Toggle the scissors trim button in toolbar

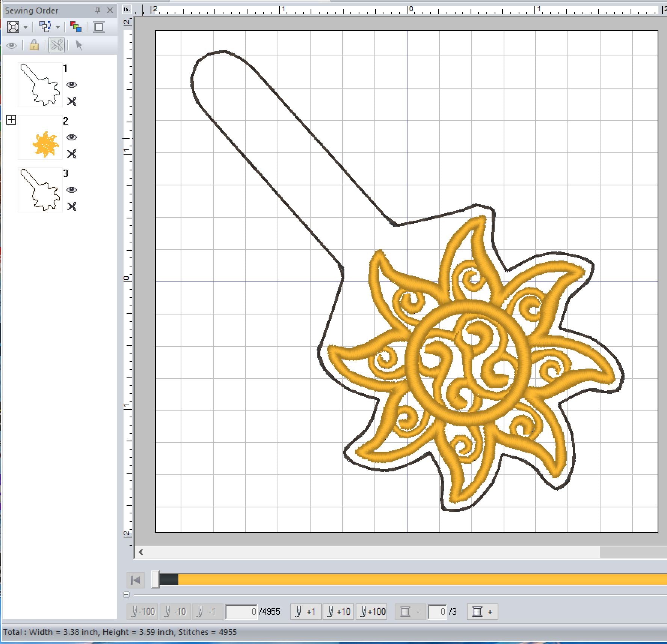tap(57, 45)
